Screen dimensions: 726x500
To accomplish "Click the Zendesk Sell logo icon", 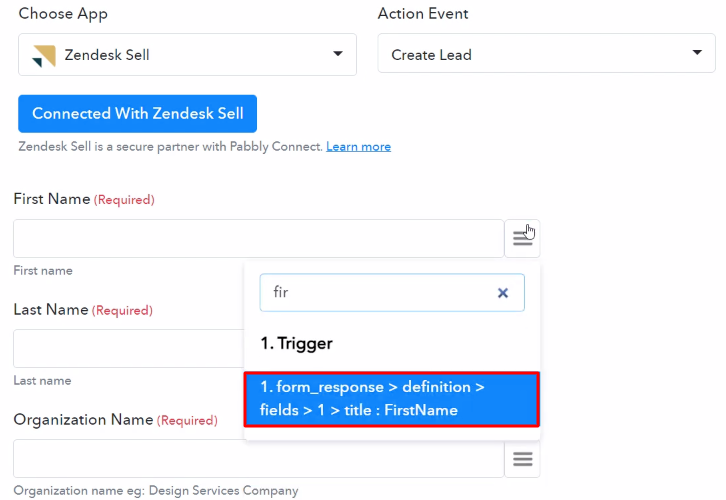I will click(x=44, y=56).
